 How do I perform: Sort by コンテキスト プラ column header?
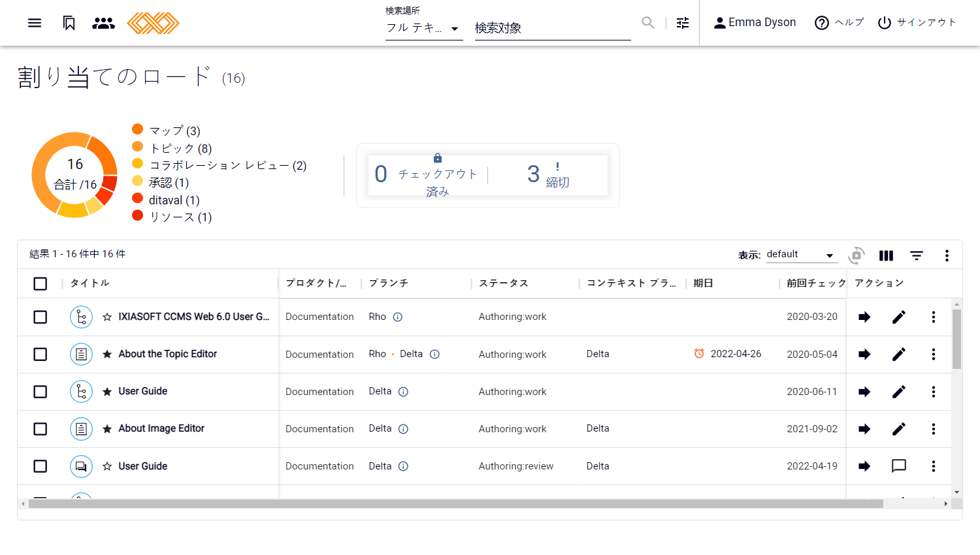(631, 283)
